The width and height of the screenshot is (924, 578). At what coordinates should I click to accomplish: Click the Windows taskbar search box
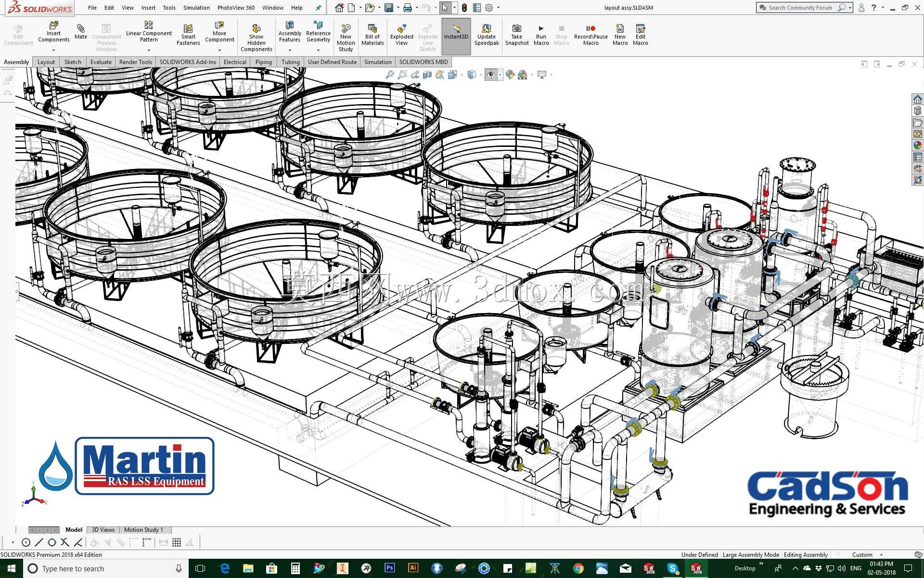[x=106, y=568]
